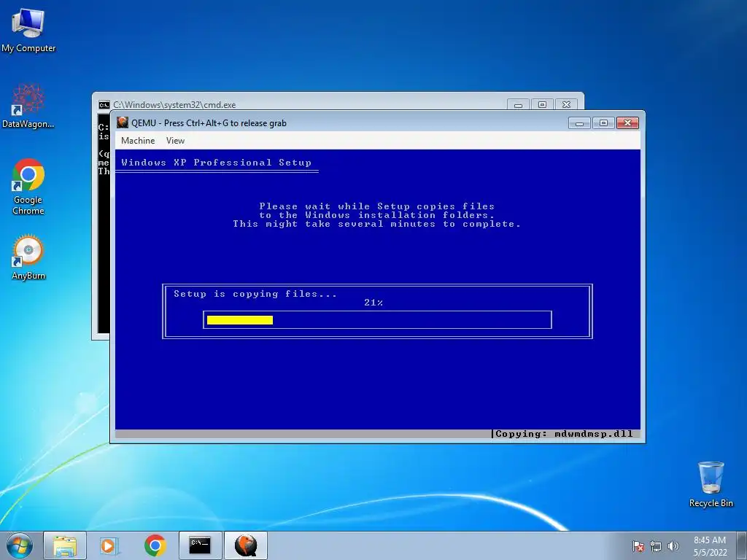Open the AnyBurn desktop shortcut
Screen dimensions: 747x560
click(28, 257)
